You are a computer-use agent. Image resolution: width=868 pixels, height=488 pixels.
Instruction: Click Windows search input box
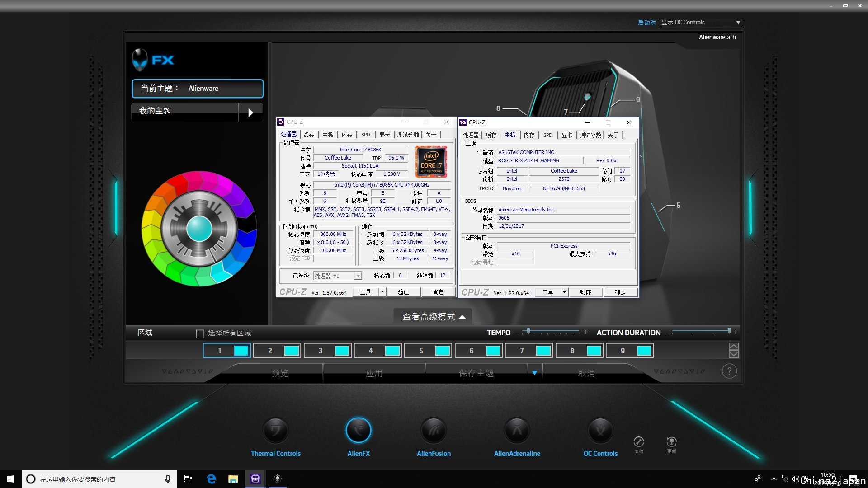pos(99,479)
